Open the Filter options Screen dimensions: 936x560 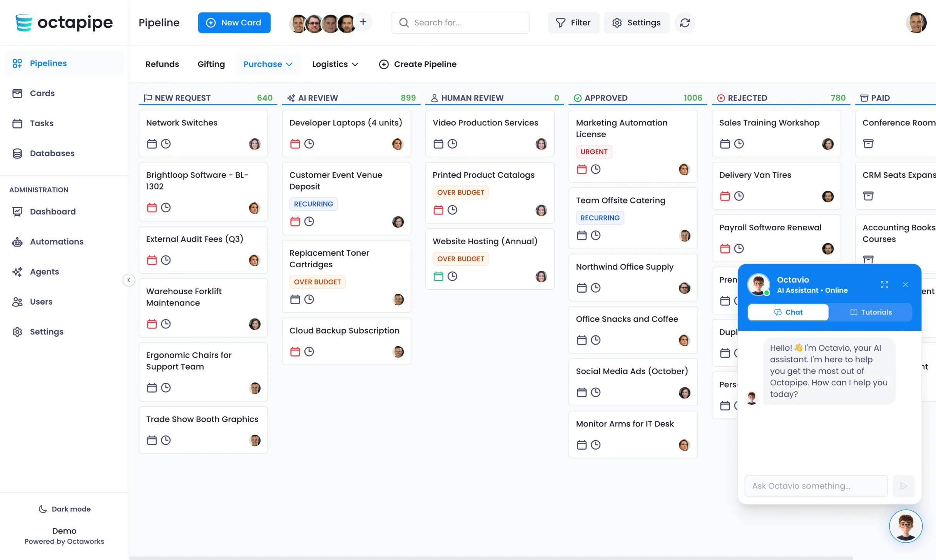tap(573, 23)
